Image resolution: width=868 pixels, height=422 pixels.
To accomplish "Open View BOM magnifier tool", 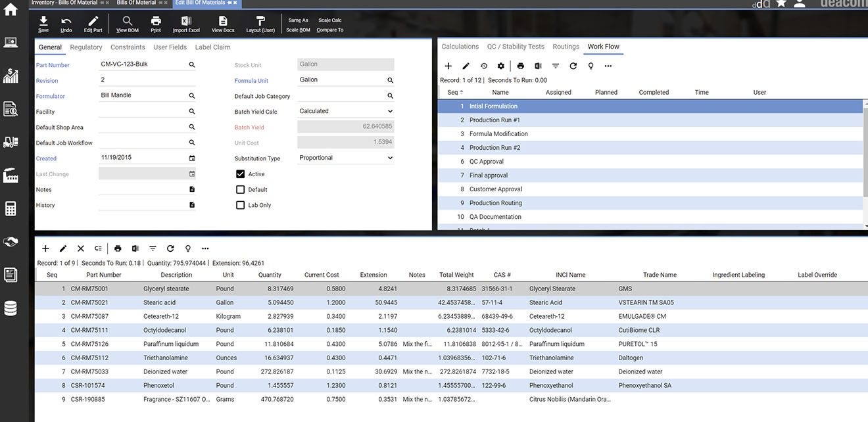I will pos(127,24).
